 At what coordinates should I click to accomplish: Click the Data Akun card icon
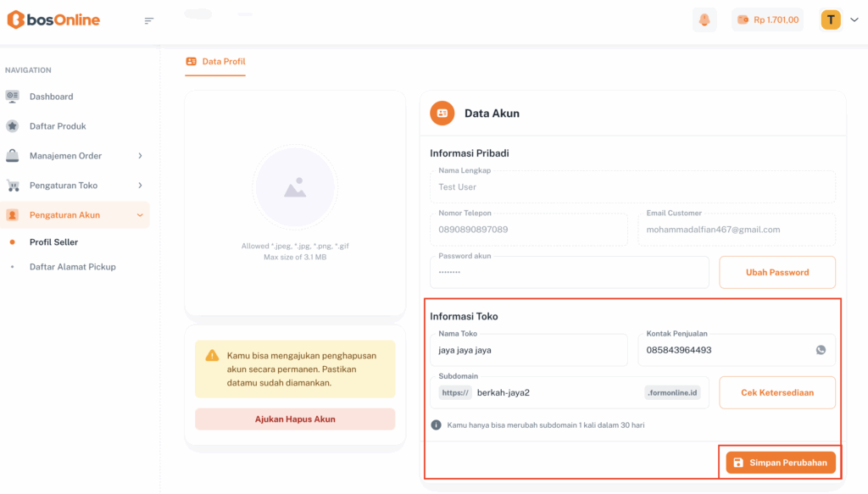(442, 113)
